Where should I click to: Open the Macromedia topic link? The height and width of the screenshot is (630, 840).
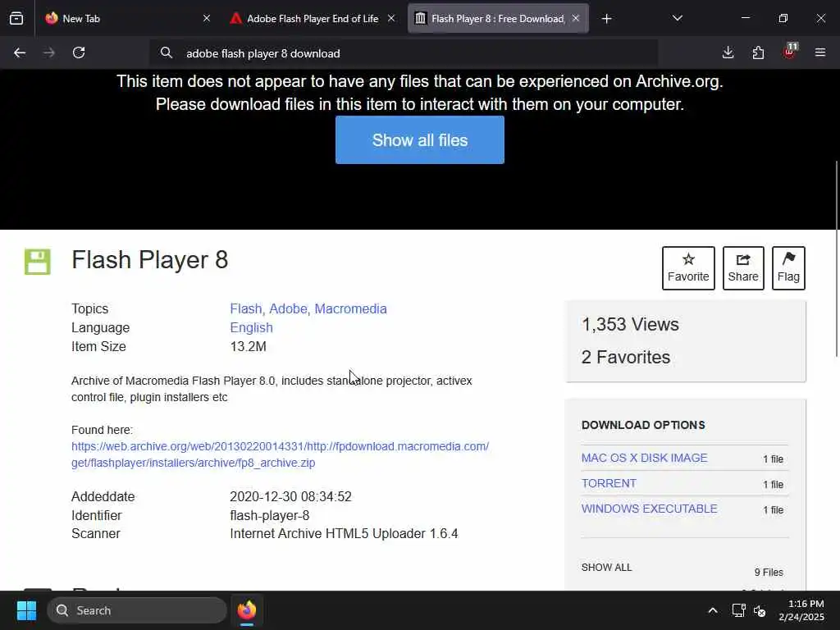pyautogui.click(x=350, y=309)
